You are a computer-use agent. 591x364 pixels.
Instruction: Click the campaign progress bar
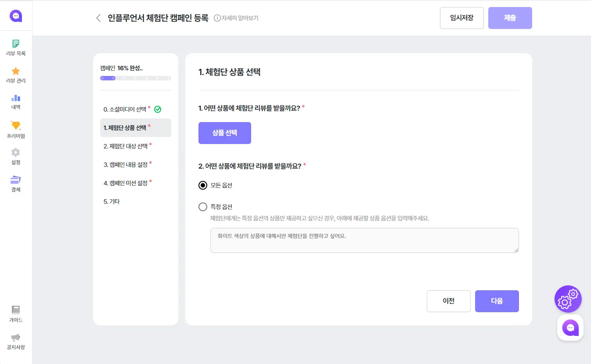click(135, 78)
